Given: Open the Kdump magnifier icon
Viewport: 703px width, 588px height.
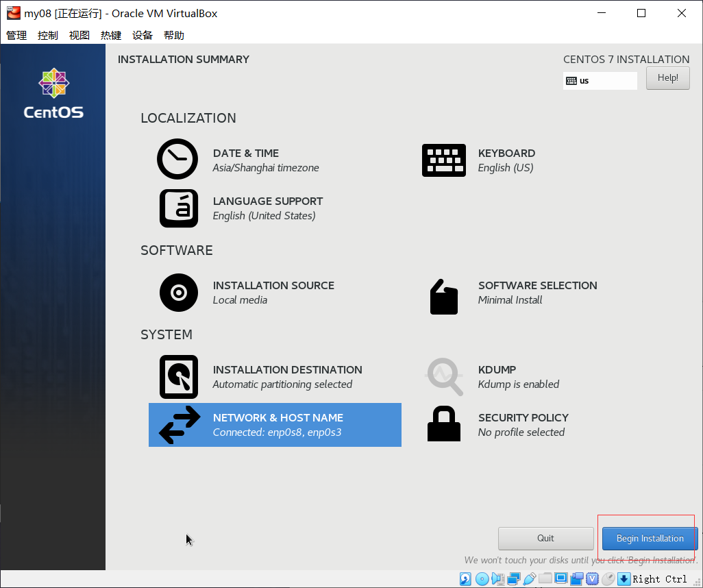Looking at the screenshot, I should click(444, 377).
